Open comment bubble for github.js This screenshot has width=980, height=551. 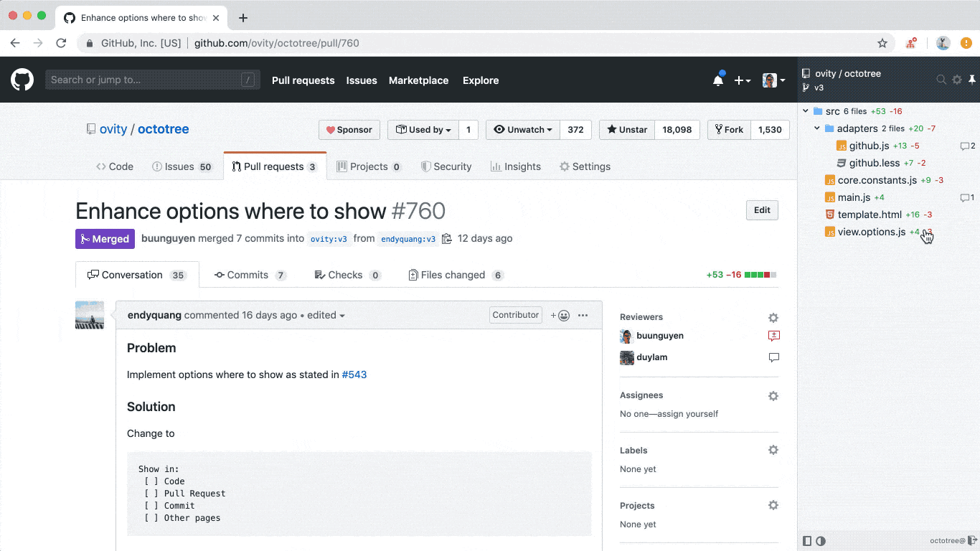(967, 146)
